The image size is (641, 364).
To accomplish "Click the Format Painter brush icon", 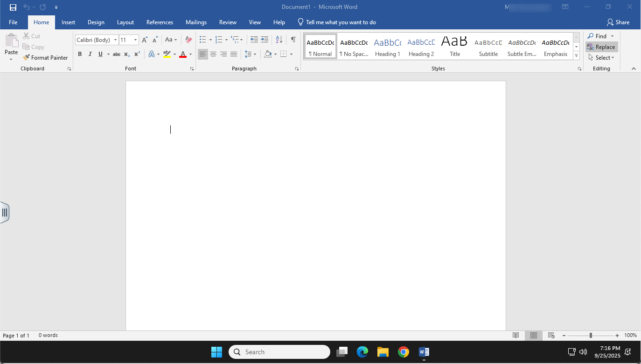I will pos(27,58).
